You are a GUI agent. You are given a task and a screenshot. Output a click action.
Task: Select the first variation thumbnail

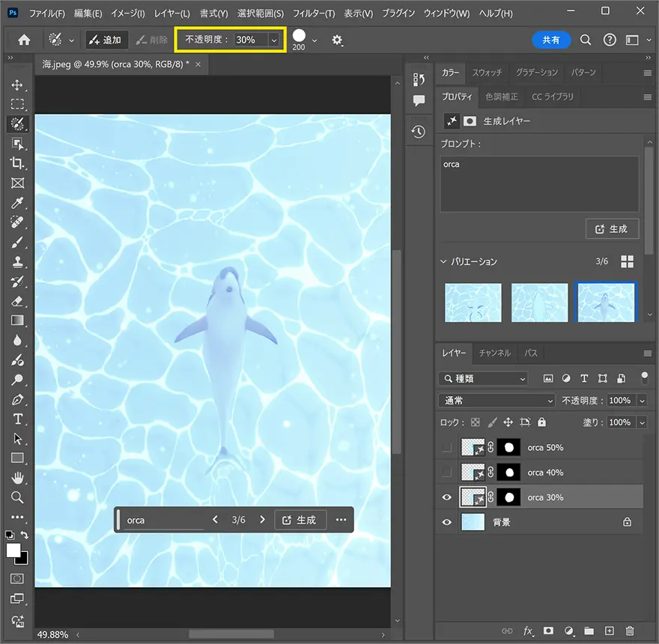(473, 303)
